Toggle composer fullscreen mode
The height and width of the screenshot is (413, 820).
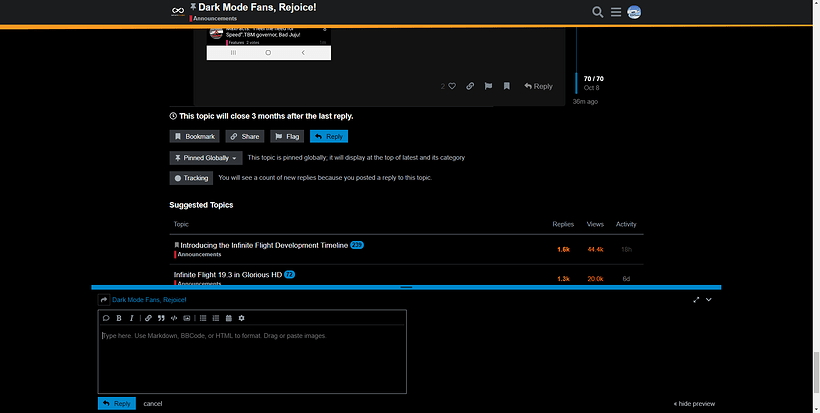(696, 300)
